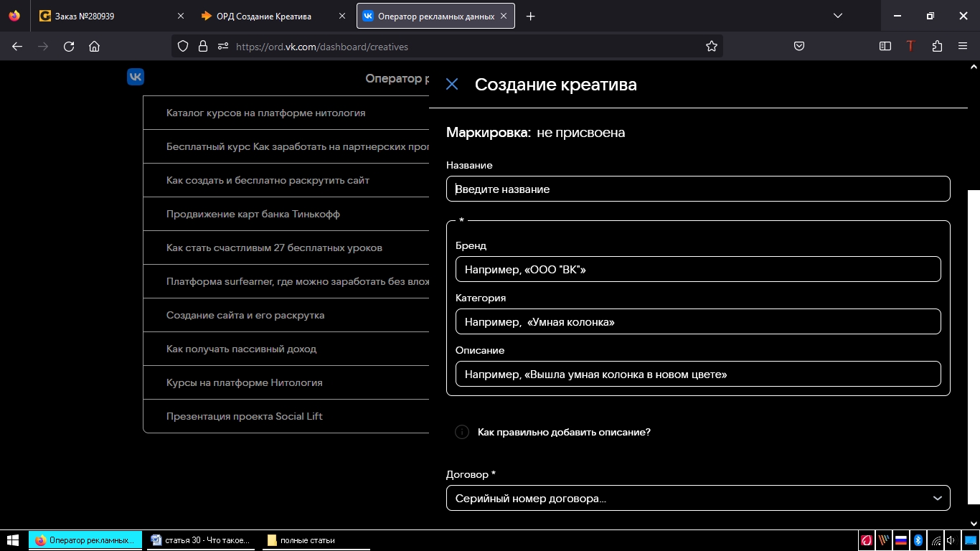Select creative Создание сайта и его раскрутка
The width and height of the screenshot is (980, 551).
click(x=286, y=315)
